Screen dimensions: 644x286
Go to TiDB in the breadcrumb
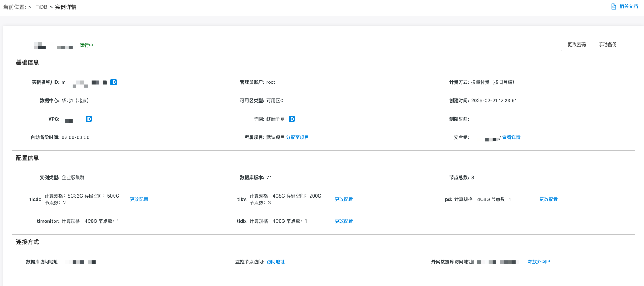point(41,7)
